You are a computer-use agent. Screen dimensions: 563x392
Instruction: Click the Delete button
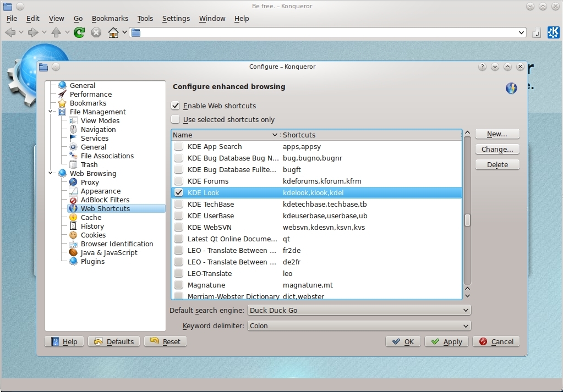point(498,164)
